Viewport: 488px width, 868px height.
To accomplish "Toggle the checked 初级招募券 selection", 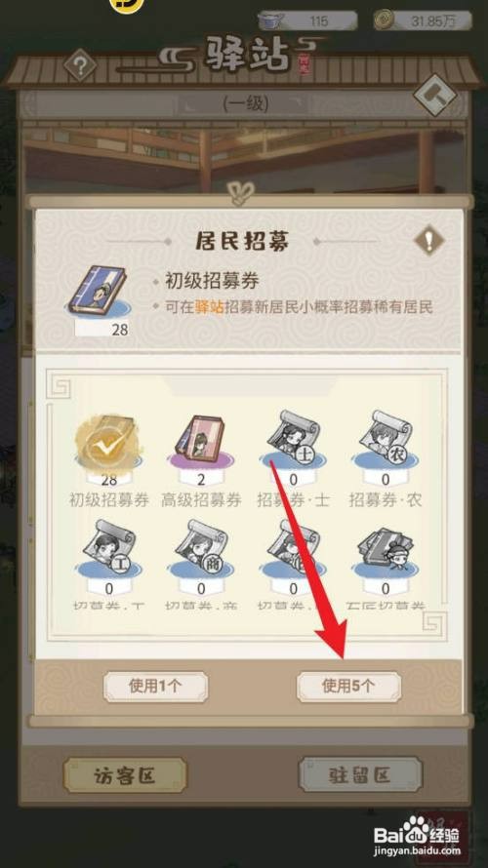I will point(108,442).
